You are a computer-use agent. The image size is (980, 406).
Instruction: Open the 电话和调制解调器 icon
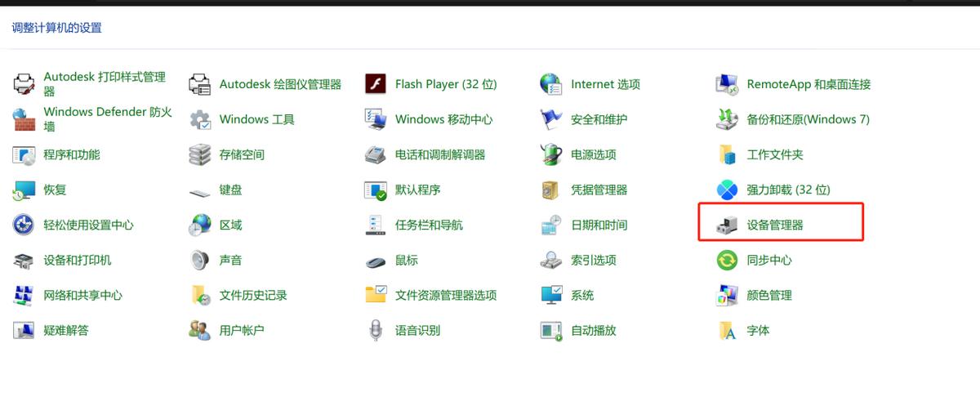(x=376, y=154)
